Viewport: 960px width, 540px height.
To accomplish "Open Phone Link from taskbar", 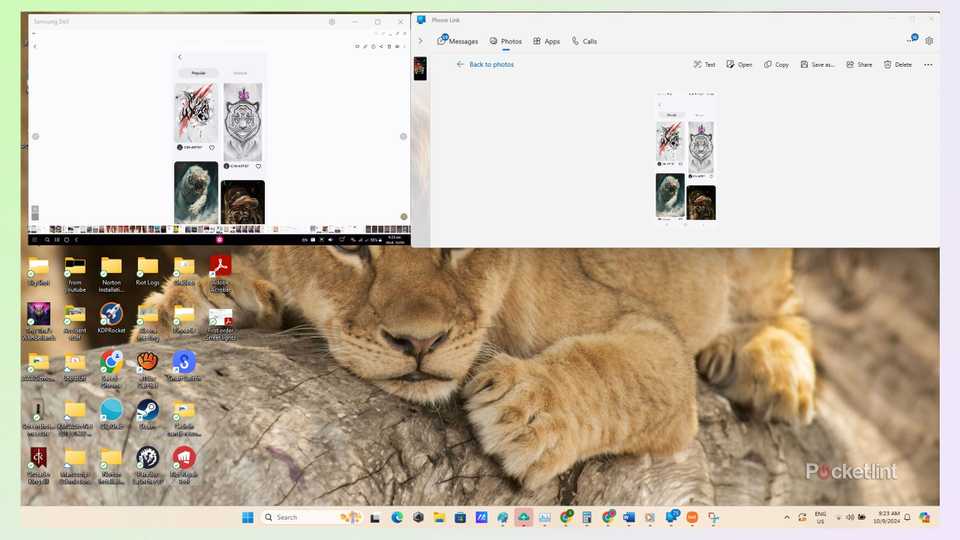I will coord(672,517).
